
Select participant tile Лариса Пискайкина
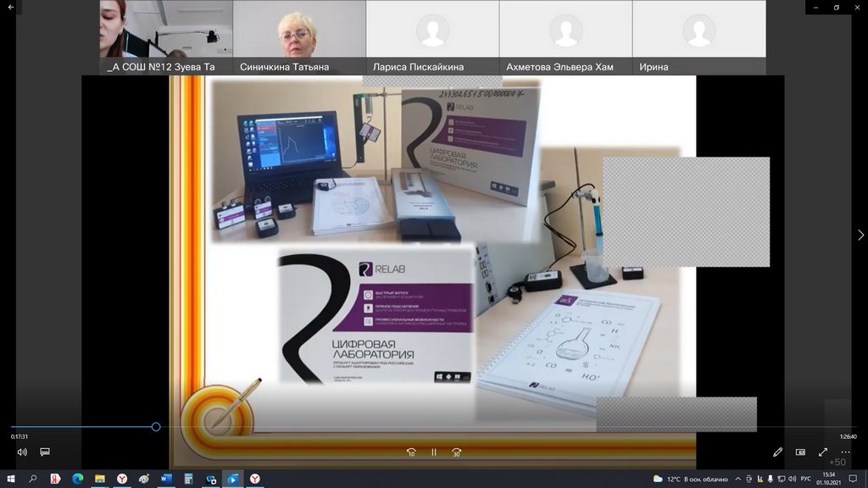(433, 37)
